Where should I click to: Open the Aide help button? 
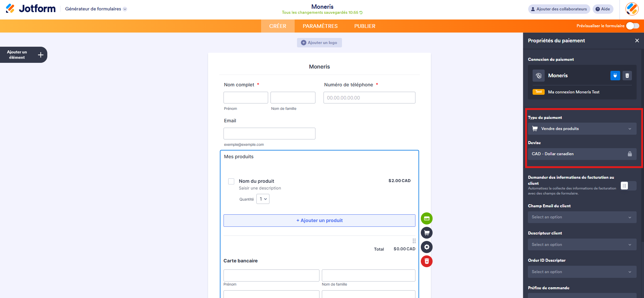[x=603, y=9]
